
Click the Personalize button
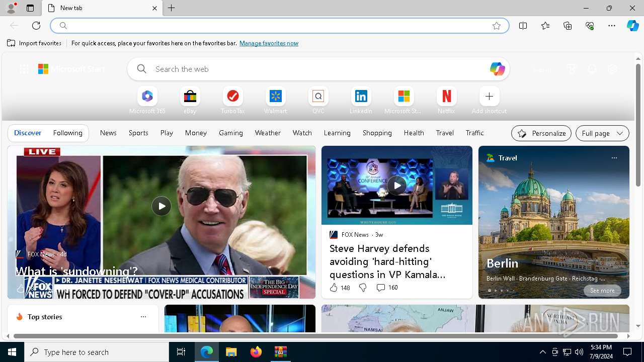click(541, 133)
